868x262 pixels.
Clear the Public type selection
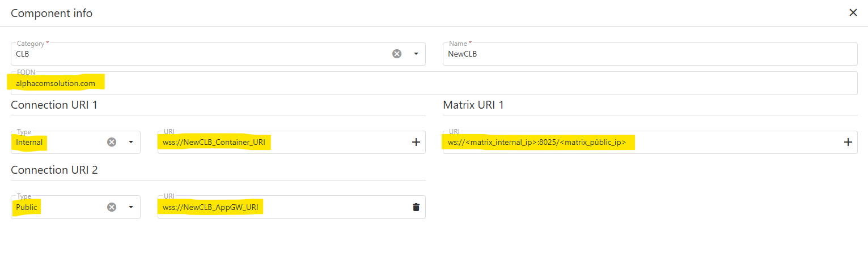coord(112,207)
